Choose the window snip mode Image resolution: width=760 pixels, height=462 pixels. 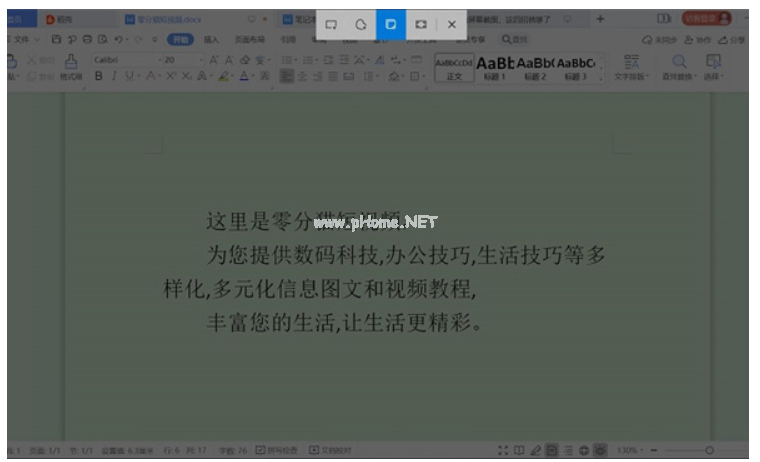[391, 23]
